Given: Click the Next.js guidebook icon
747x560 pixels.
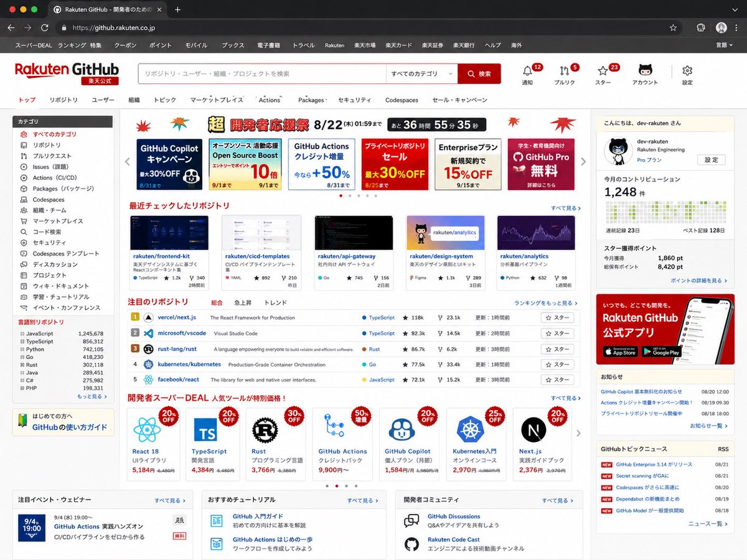Looking at the screenshot, I should click(533, 429).
